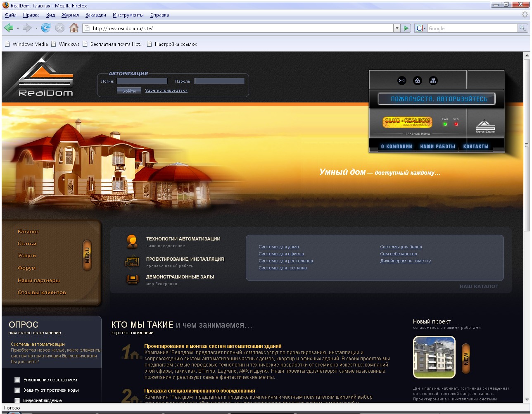
Task: Click the small RealDom logo on device panel
Action: pos(486,126)
